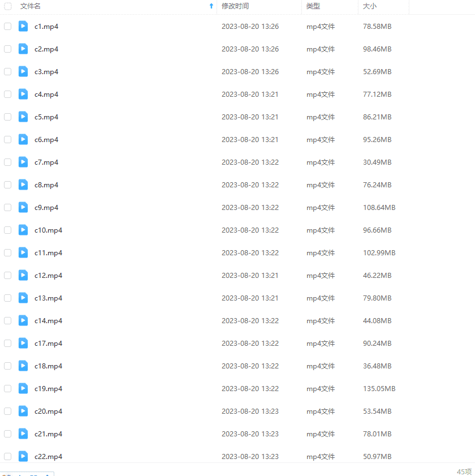Sort the list by 修改时间 column
This screenshot has height=476, width=475.
click(235, 6)
